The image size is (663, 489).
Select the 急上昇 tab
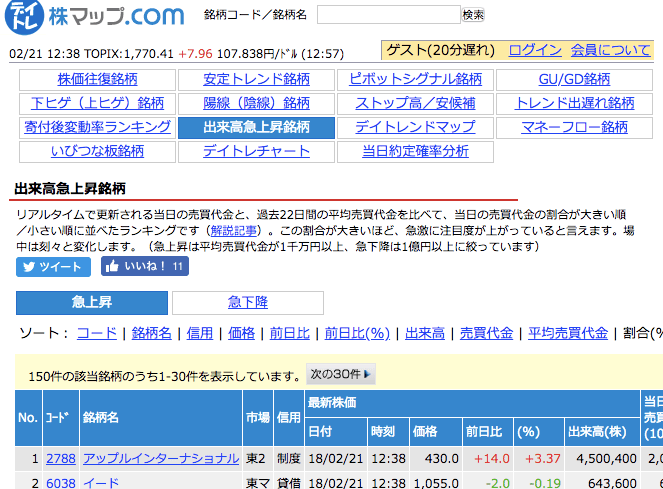pyautogui.click(x=92, y=303)
